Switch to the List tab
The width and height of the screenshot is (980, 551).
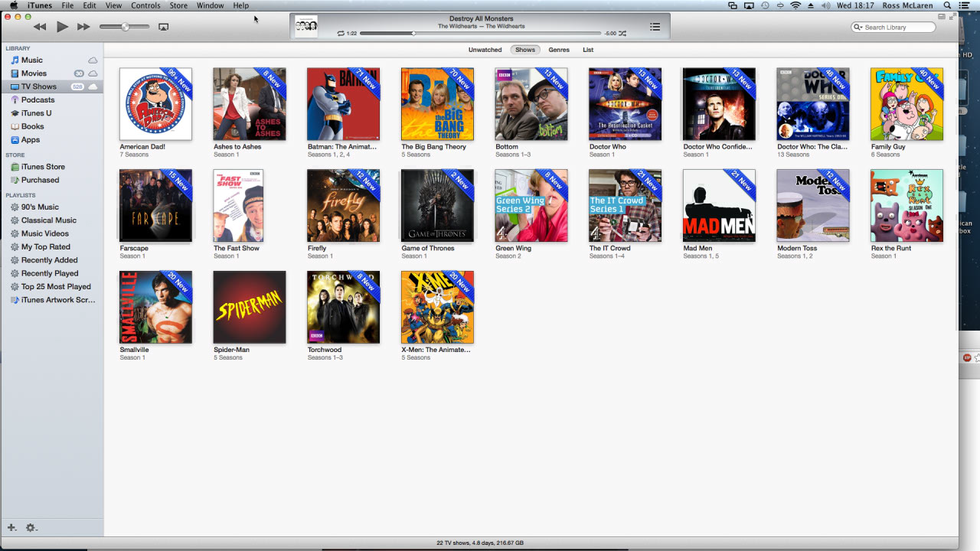pos(588,49)
